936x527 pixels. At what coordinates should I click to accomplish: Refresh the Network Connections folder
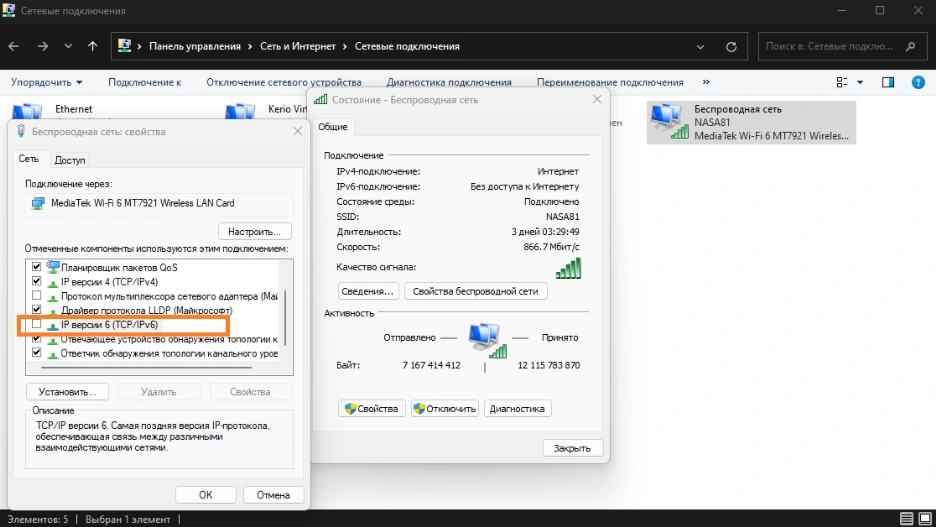732,46
